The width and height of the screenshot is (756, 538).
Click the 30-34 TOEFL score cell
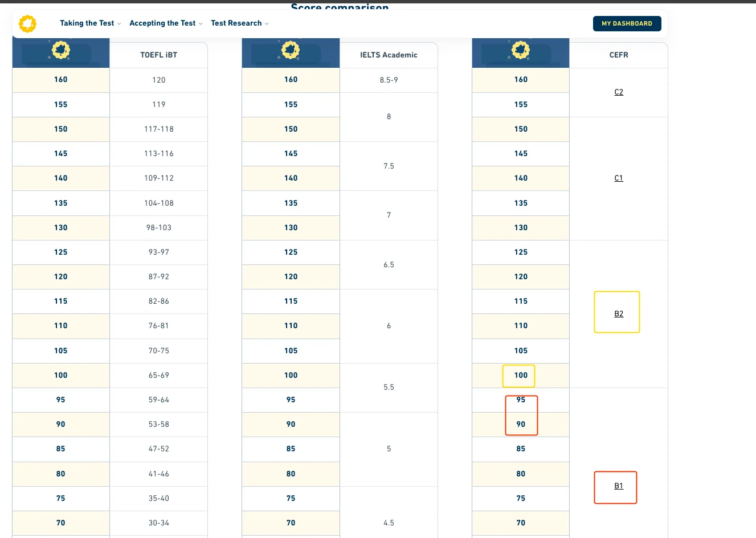pyautogui.click(x=159, y=523)
